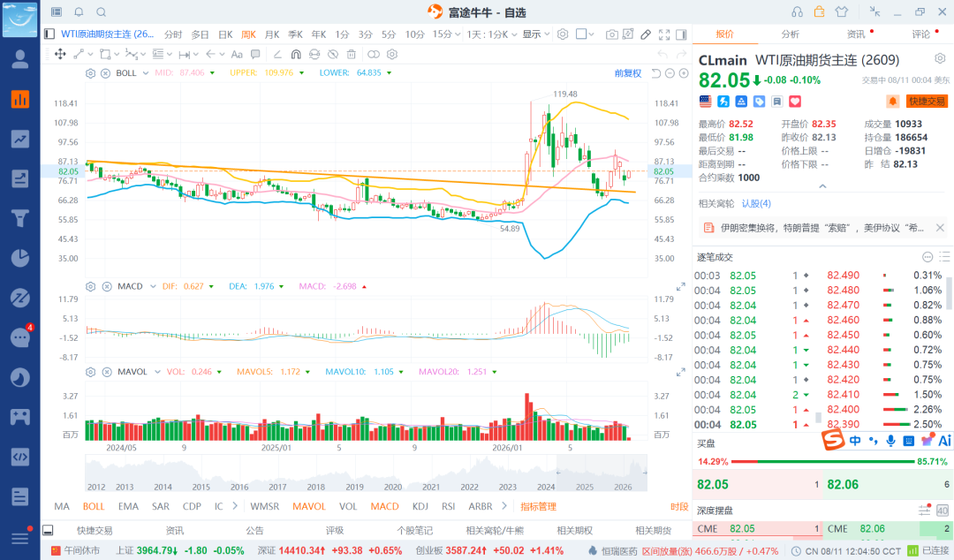The height and width of the screenshot is (560, 954).
Task: Remove the BOLL indicator with X button
Action: click(105, 73)
